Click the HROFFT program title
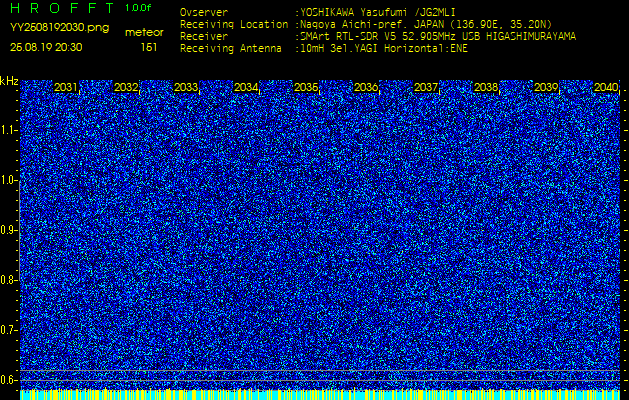Viewport: 629px width, 400px height. pos(63,8)
